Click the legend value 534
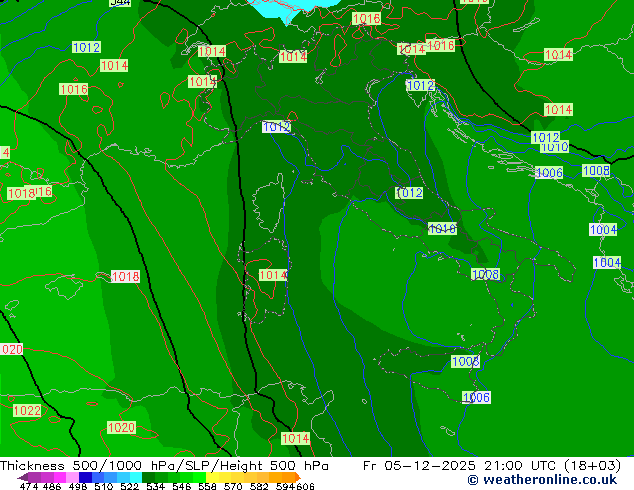The height and width of the screenshot is (490, 634). (x=155, y=486)
